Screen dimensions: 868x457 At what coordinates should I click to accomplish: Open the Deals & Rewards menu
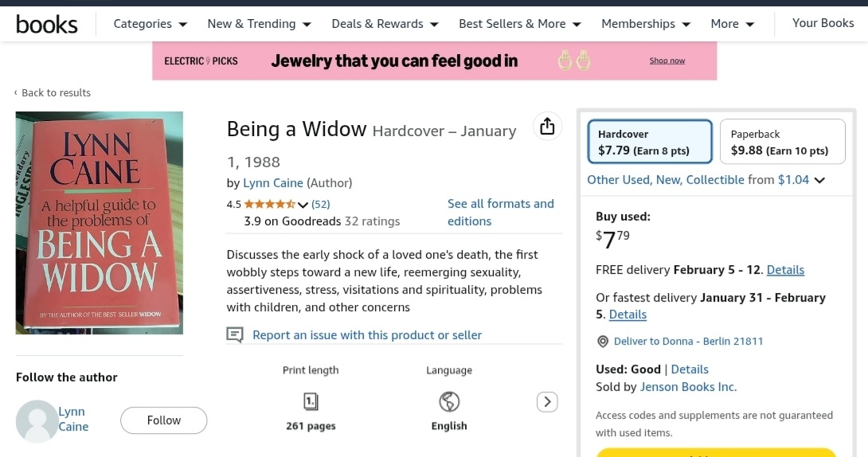385,24
